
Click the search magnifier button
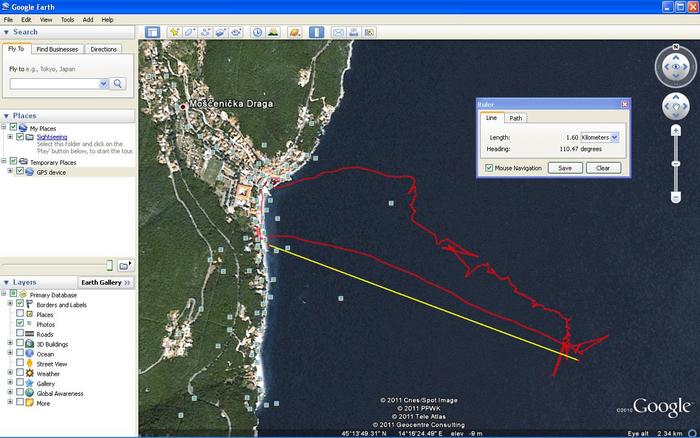pyautogui.click(x=118, y=84)
